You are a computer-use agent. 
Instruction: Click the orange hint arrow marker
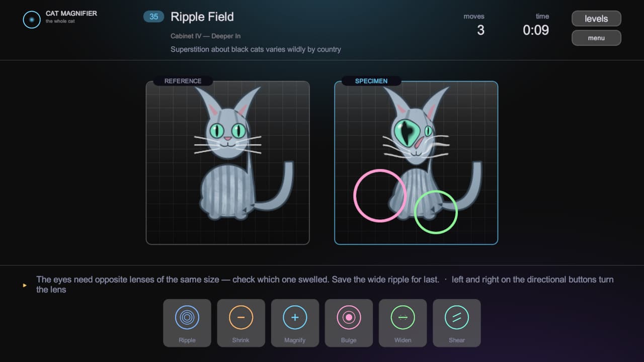(x=24, y=285)
